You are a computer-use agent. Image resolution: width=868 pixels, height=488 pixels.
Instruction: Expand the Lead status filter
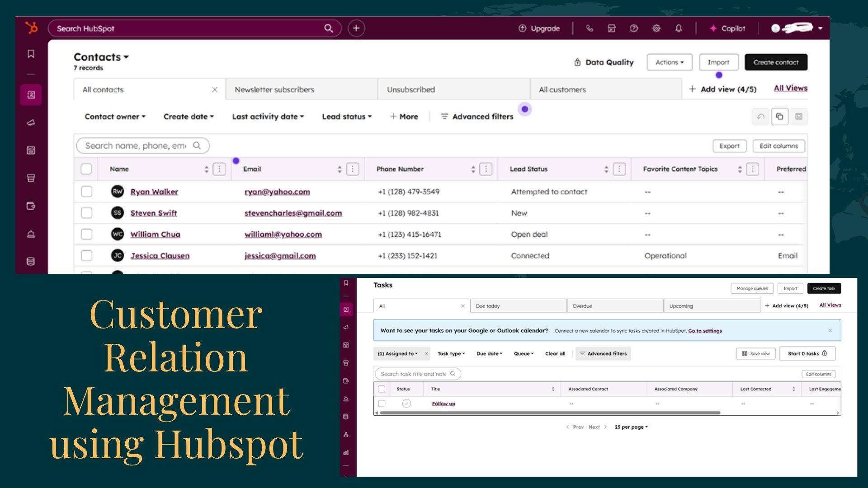tap(347, 117)
